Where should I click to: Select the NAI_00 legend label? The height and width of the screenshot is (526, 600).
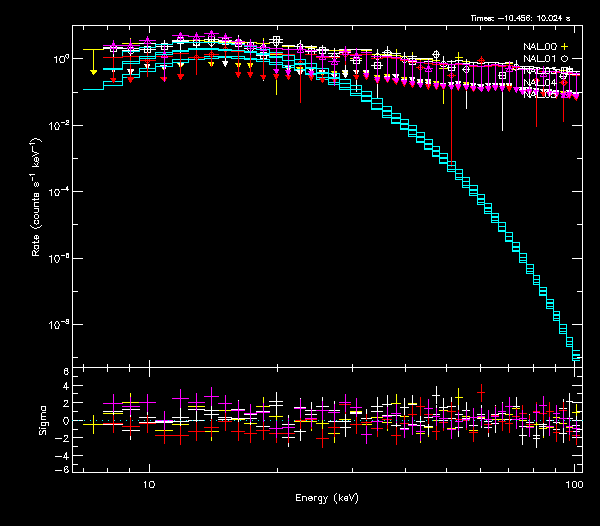tap(540, 47)
